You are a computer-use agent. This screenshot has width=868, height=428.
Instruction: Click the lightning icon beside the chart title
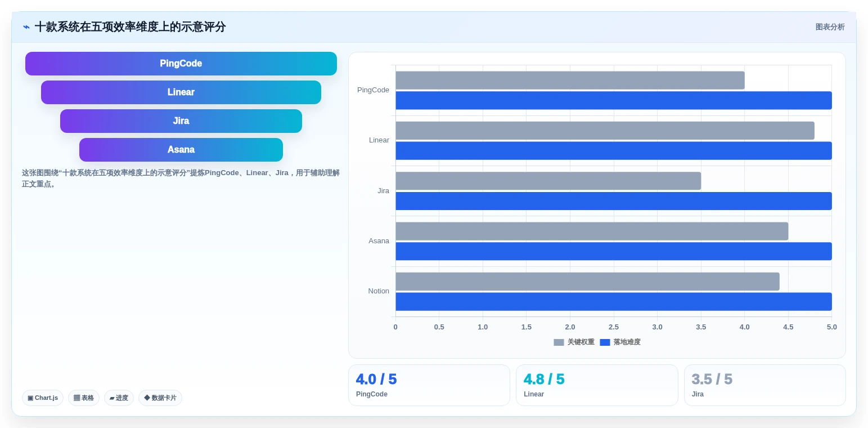click(x=26, y=27)
